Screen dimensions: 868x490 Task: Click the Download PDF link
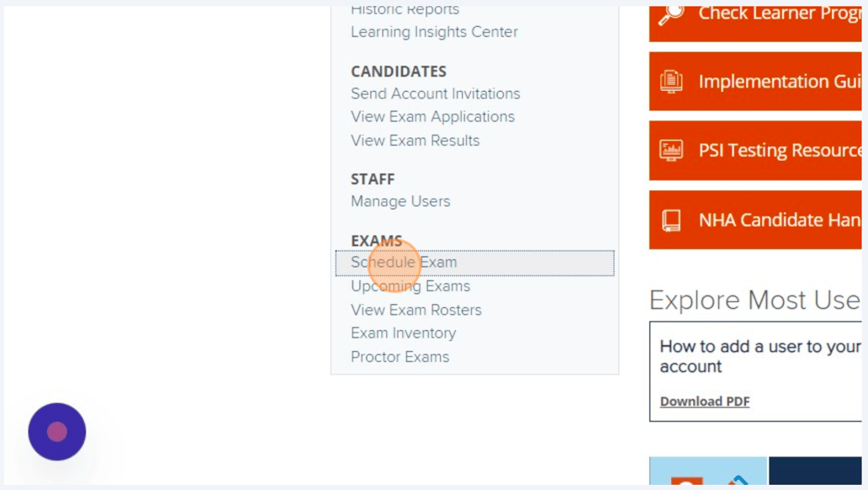tap(705, 401)
